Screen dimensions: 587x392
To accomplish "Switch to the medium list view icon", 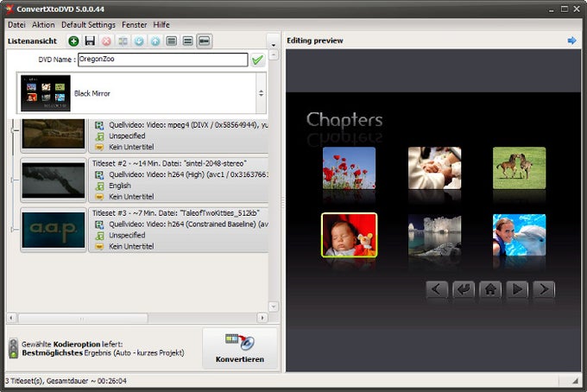I will click(x=188, y=41).
